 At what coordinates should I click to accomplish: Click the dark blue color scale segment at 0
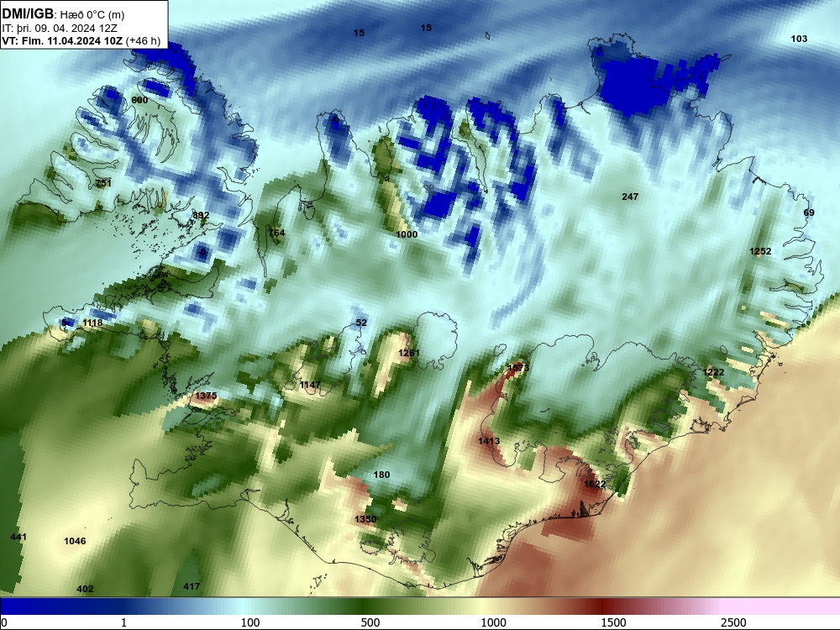click(x=32, y=606)
